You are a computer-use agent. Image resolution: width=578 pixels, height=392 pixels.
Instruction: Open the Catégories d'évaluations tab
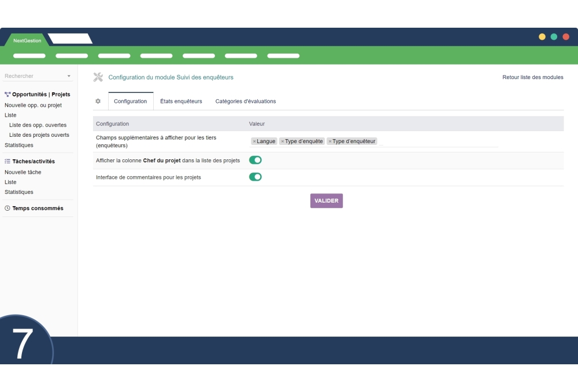(x=246, y=101)
